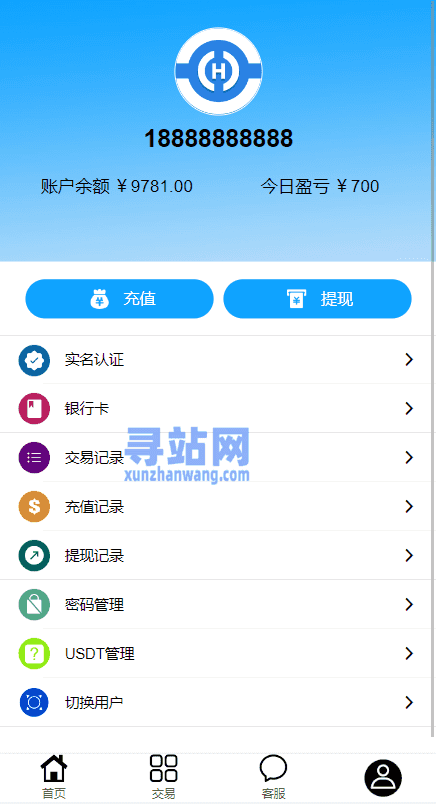Open the USDT管理 menu entry
This screenshot has width=436, height=804.
pos(218,653)
